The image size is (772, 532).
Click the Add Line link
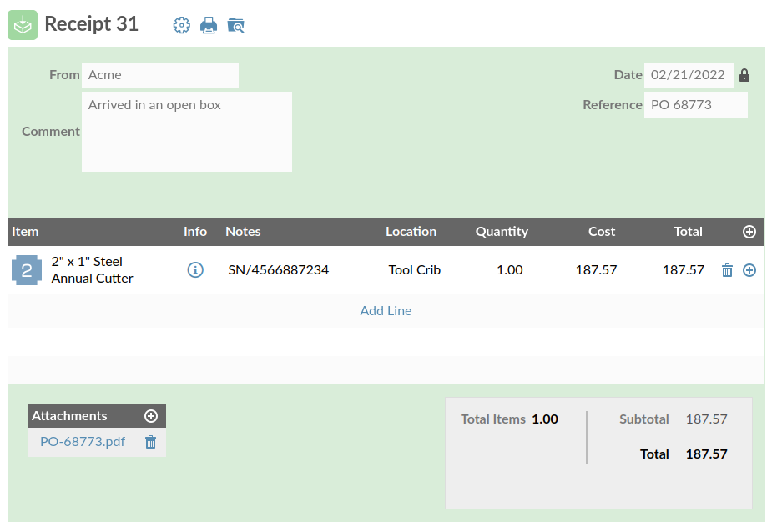386,310
